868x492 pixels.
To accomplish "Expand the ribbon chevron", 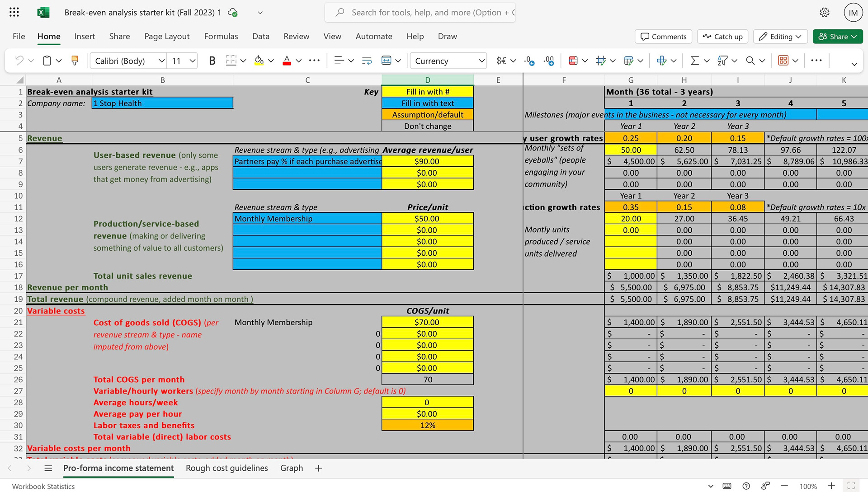I will tap(854, 64).
